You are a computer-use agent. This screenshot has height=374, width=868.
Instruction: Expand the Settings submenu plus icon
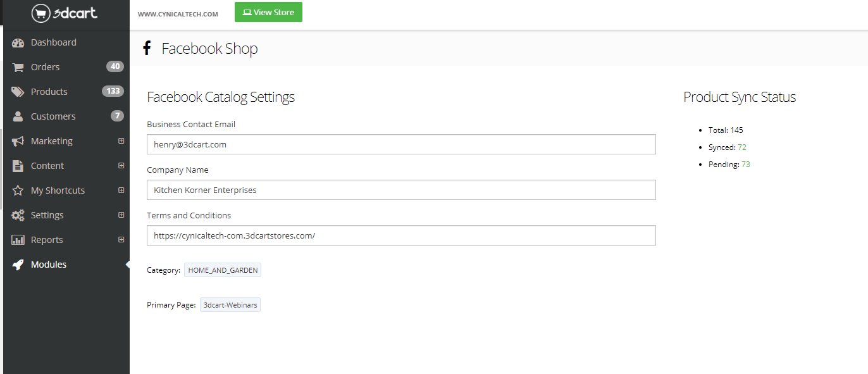[x=121, y=215]
